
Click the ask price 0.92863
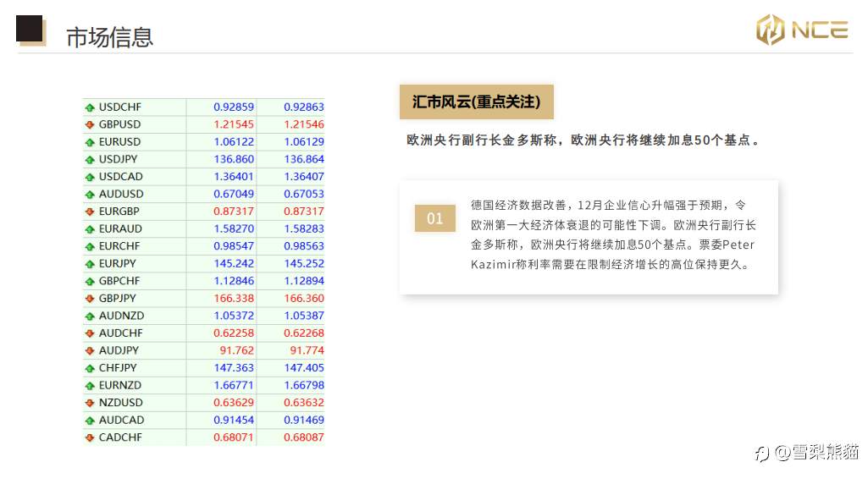pyautogui.click(x=304, y=107)
